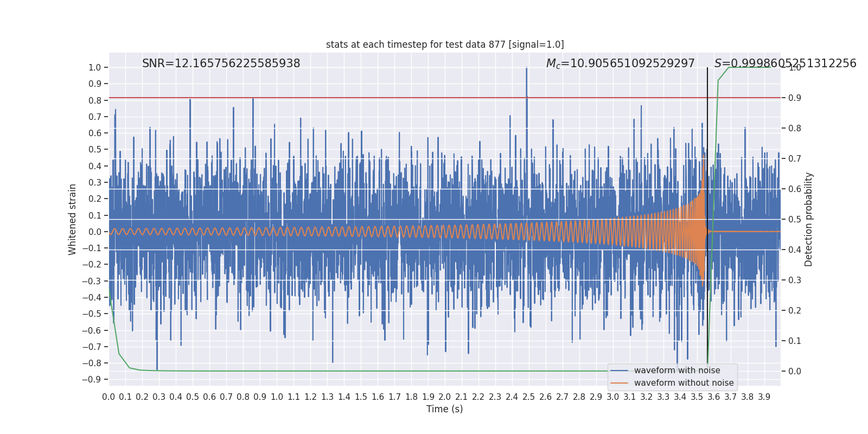Click the 0.0 tick on the Detection probability axis
The height and width of the screenshot is (434, 868).
click(795, 372)
